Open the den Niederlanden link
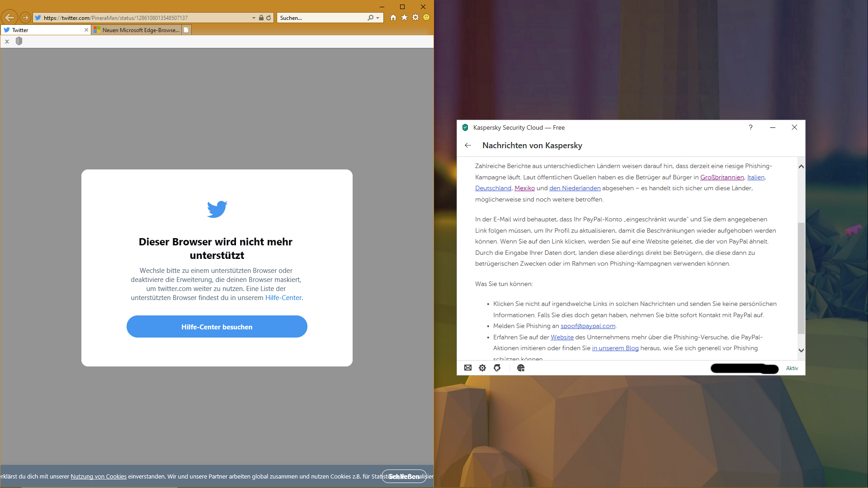This screenshot has width=868, height=488. [x=575, y=188]
